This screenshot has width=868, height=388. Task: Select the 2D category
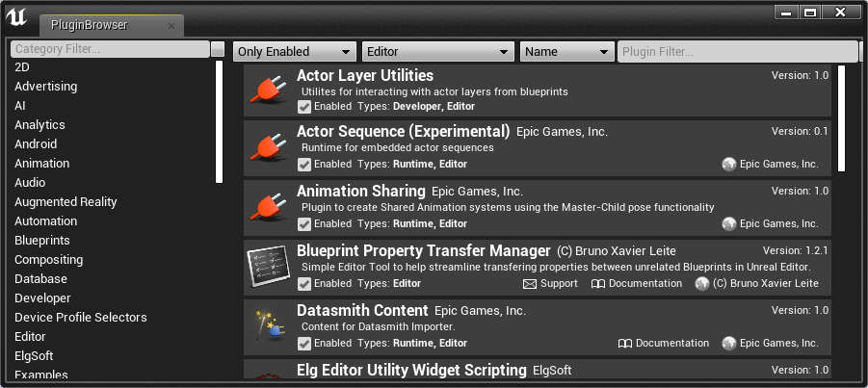[x=21, y=67]
